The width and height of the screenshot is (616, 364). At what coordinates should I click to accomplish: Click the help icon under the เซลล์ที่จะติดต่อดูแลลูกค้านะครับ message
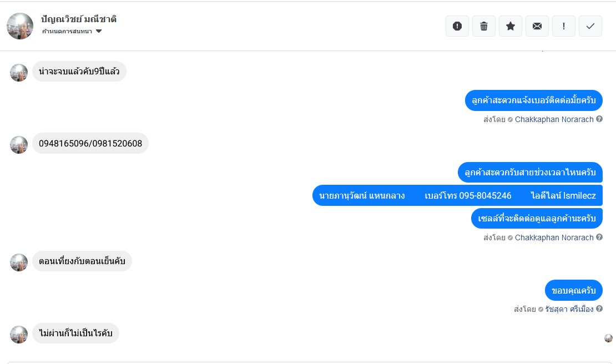[599, 237]
